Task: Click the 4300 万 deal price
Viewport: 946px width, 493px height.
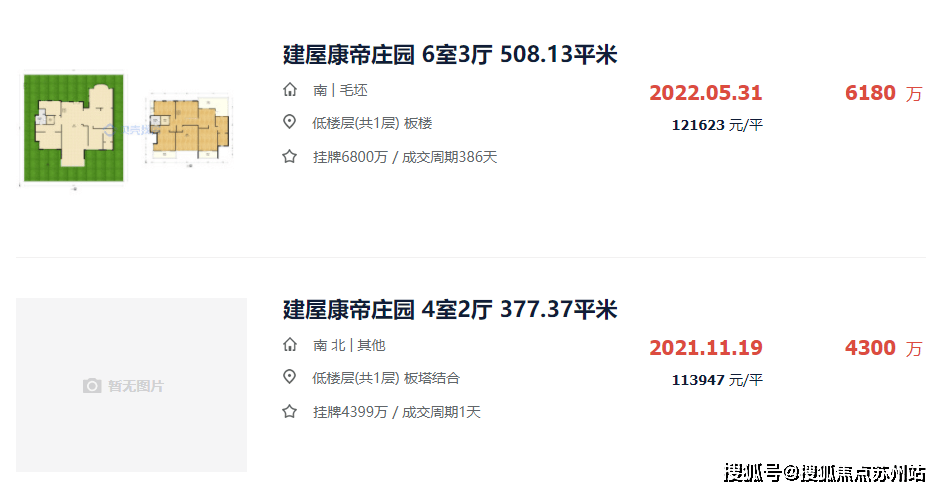Action: (884, 348)
